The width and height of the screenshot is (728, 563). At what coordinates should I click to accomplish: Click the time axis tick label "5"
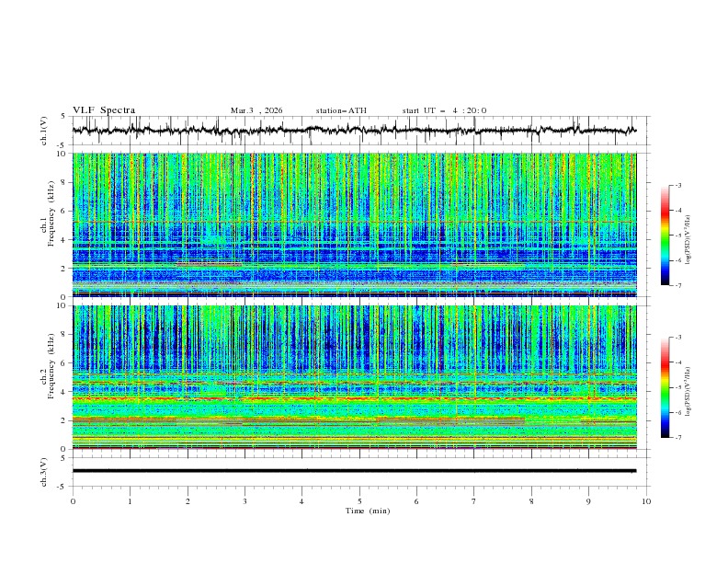click(359, 501)
